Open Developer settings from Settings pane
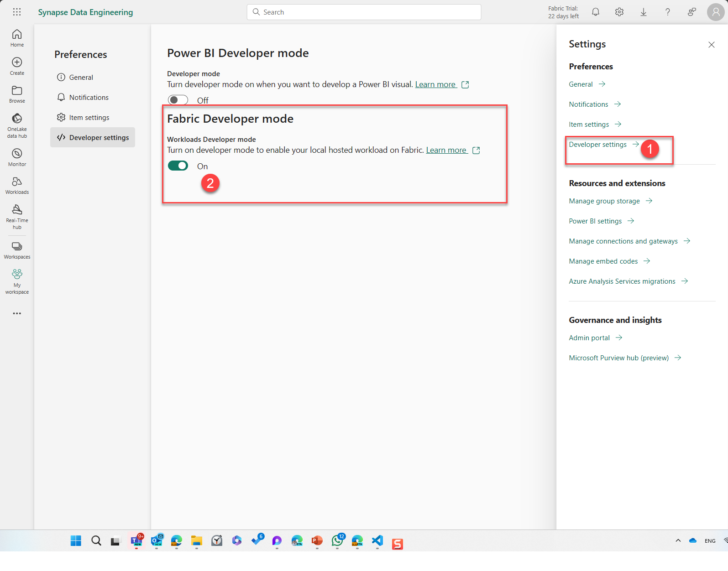 [604, 145]
